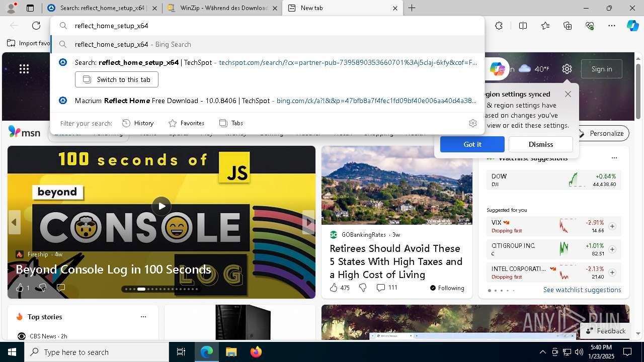This screenshot has height=362, width=644.
Task: Filter the search by Favorites
Action: (x=186, y=123)
